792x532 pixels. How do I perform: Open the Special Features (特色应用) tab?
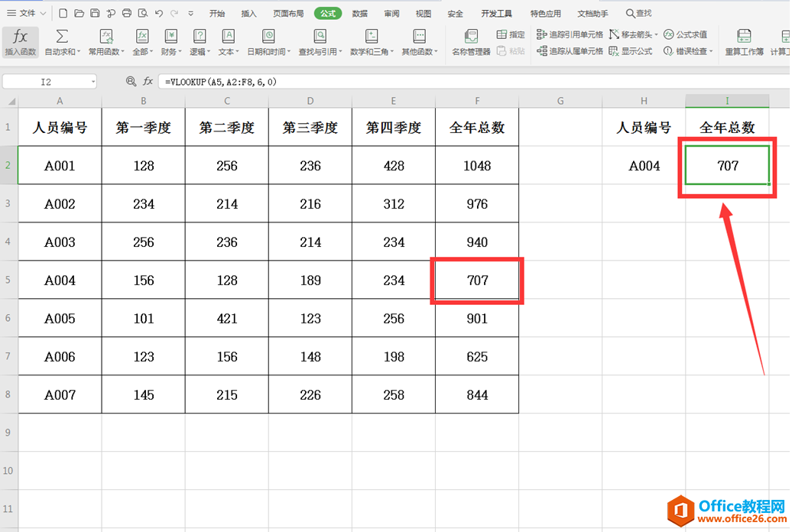pos(546,14)
